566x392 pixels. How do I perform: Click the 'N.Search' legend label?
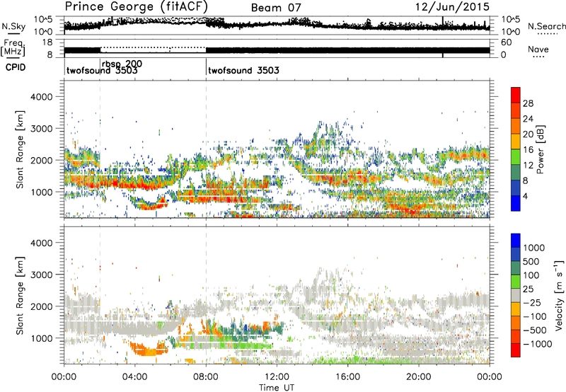(x=546, y=26)
